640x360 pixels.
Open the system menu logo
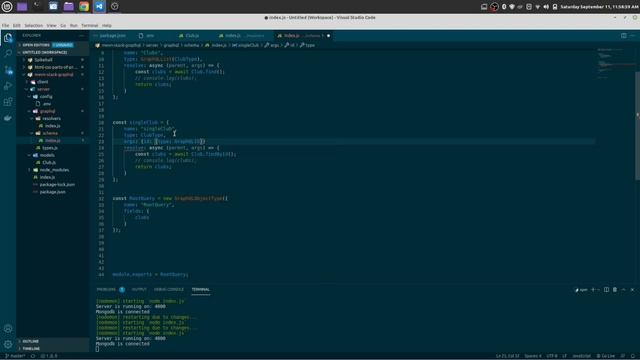(7, 7)
